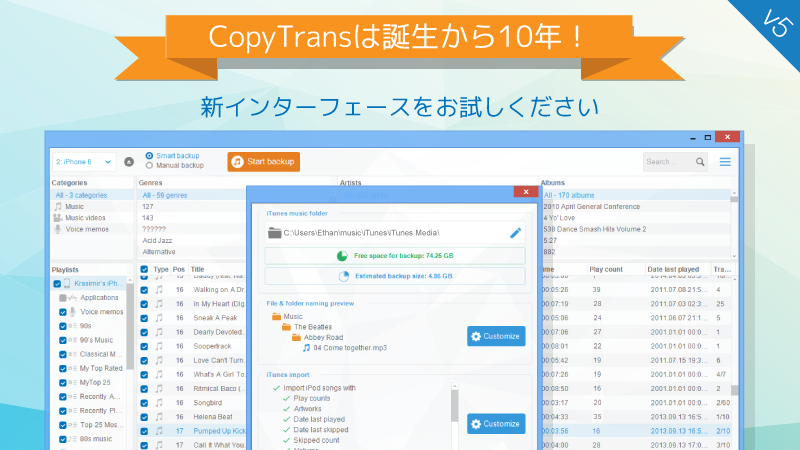Click the pencil icon to edit iTunes folder
This screenshot has width=800, height=450.
click(x=516, y=233)
